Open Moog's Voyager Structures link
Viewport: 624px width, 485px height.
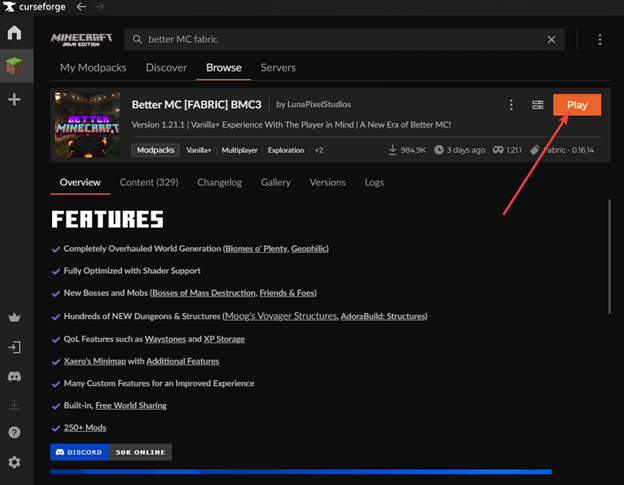click(281, 316)
